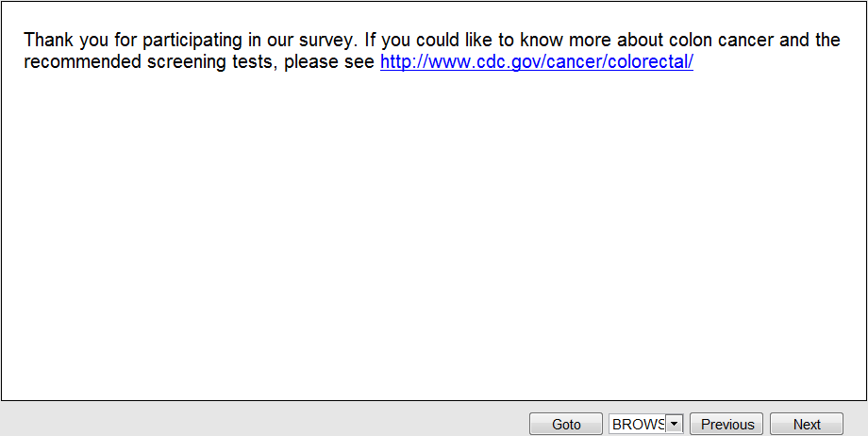Open the cdc.gov colorectal cancer link
The height and width of the screenshot is (436, 868).
[x=536, y=62]
